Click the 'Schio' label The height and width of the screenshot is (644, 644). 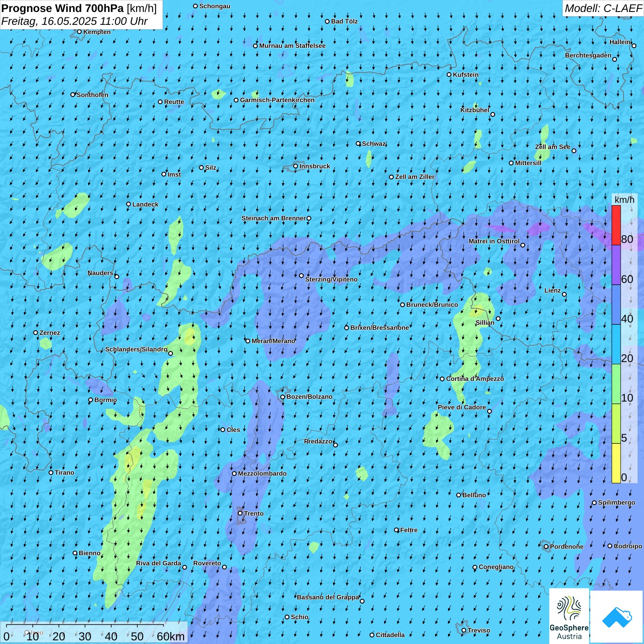click(x=300, y=617)
